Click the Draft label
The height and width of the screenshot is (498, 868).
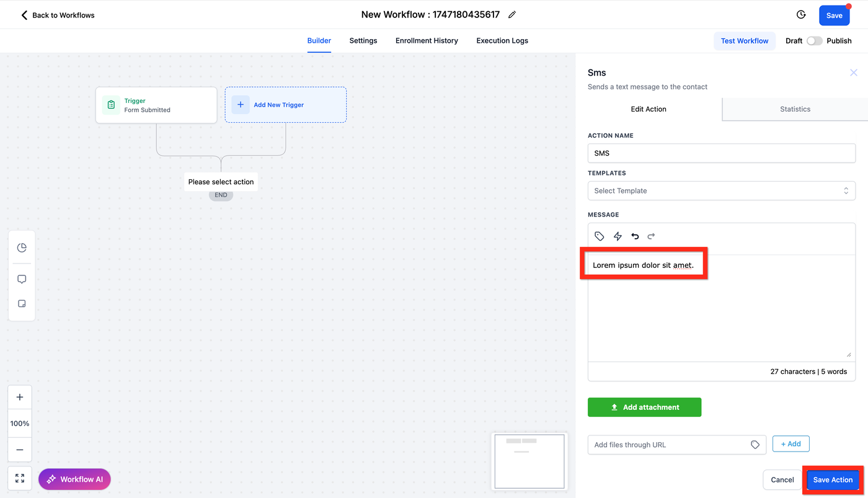tap(794, 41)
